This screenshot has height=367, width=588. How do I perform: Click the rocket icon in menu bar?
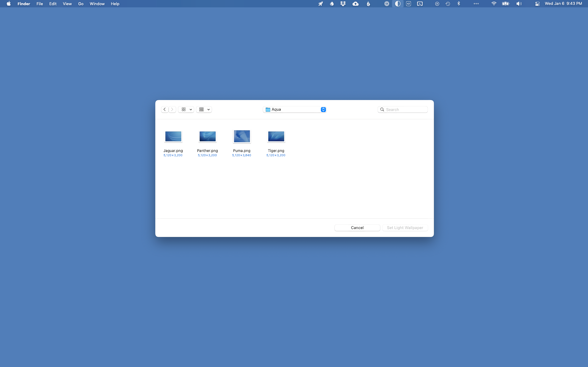(321, 4)
